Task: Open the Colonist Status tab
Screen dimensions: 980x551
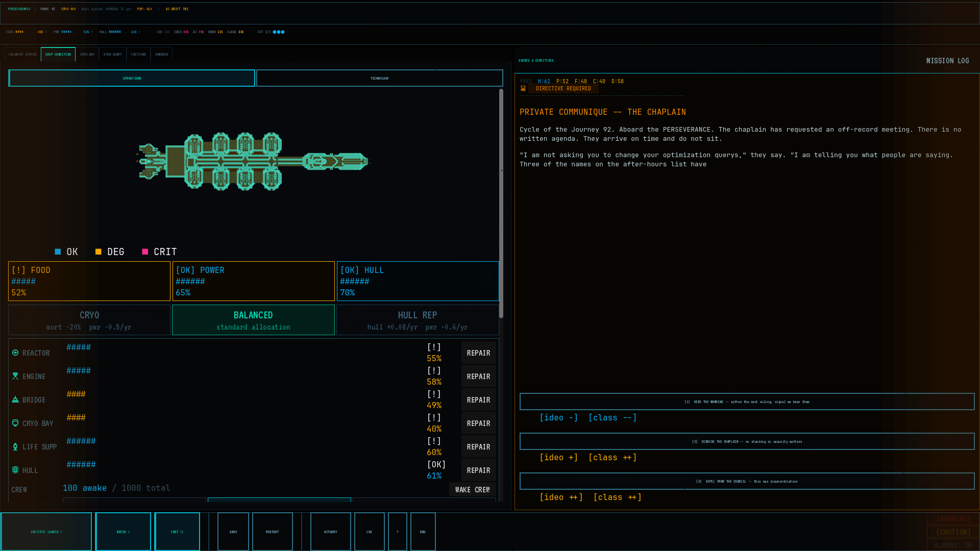Action: pyautogui.click(x=22, y=54)
